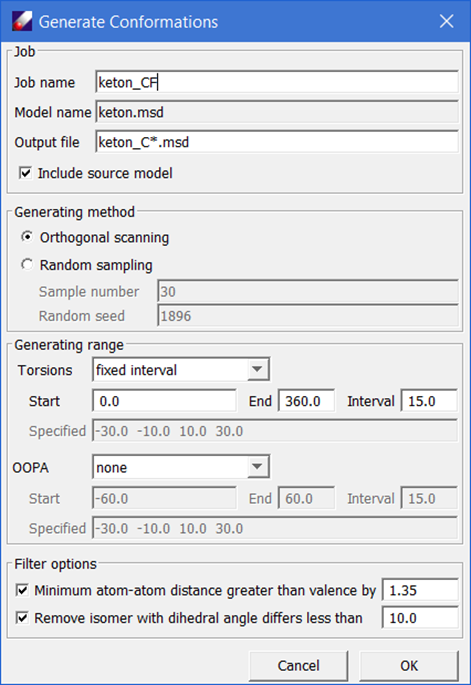The height and width of the screenshot is (685, 471).
Task: Select Random sampling radio button
Action: [27, 265]
